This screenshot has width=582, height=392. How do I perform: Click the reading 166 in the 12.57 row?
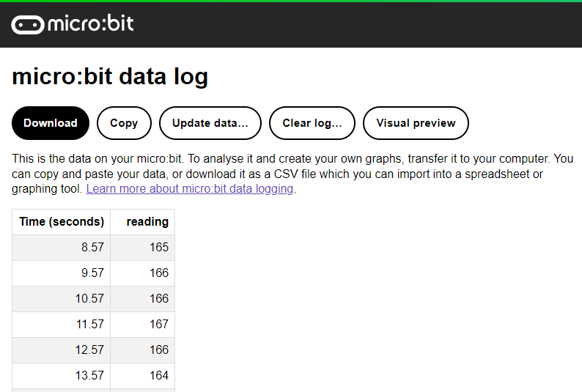click(142, 350)
